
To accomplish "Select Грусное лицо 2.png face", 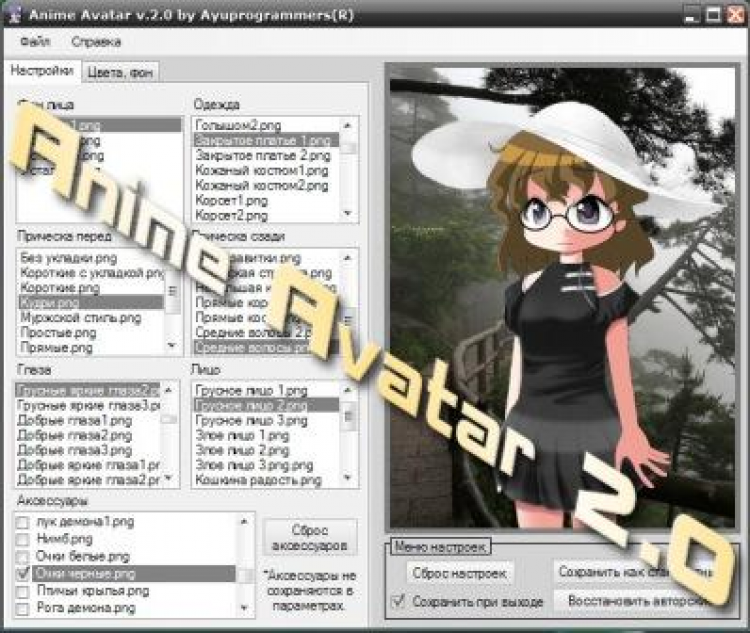I will click(265, 406).
